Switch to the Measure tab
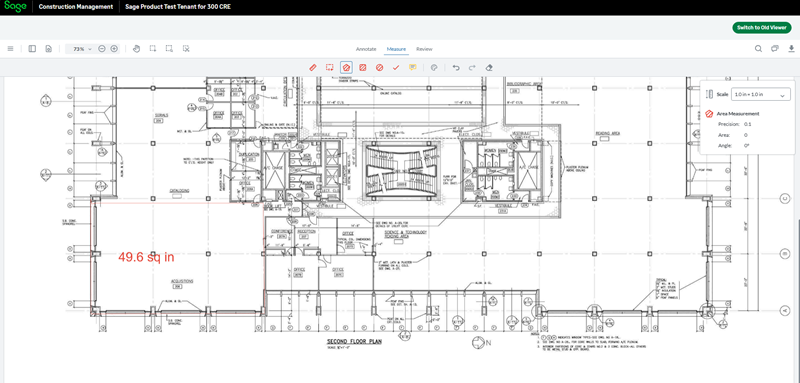800x383 pixels. point(396,49)
